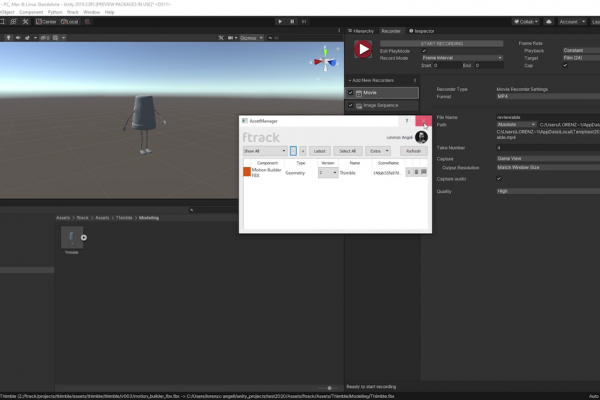Switch to the Hierarchy tab

pyautogui.click(x=361, y=31)
